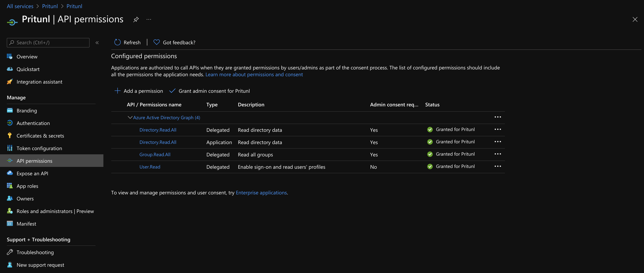Open Manifest icon in sidebar

point(10,223)
